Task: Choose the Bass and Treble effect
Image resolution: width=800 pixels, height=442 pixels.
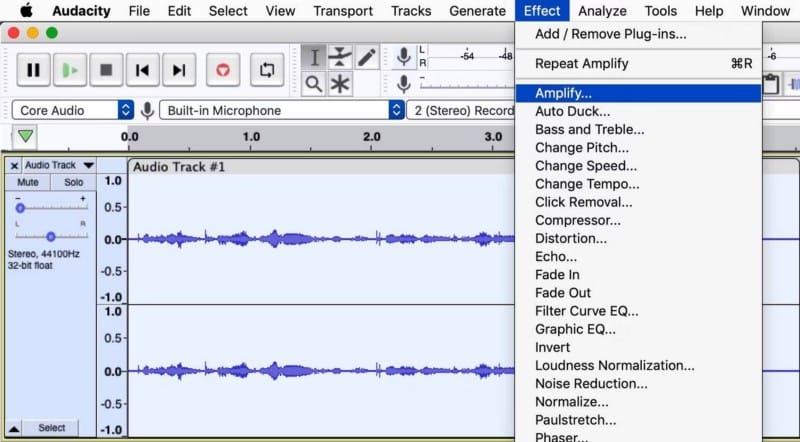Action: click(x=638, y=130)
